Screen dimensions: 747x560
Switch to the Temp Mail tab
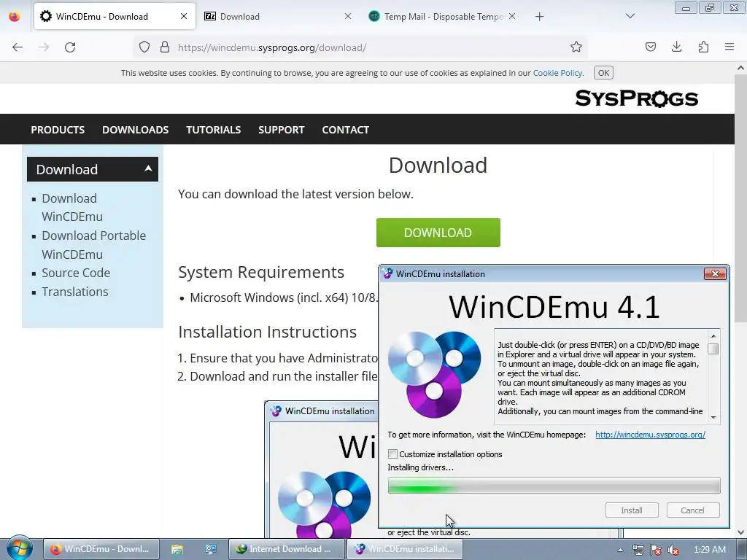444,17
